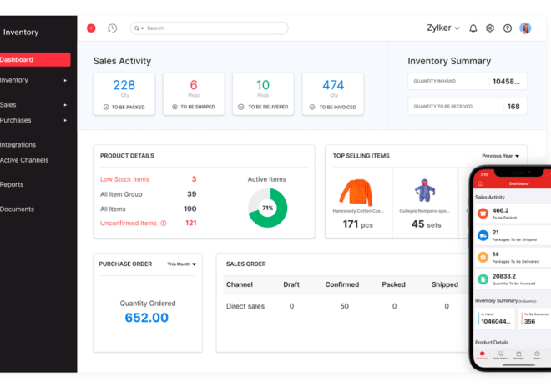
Task: Tap the phone's Packages bottom tab
Action: (x=518, y=355)
